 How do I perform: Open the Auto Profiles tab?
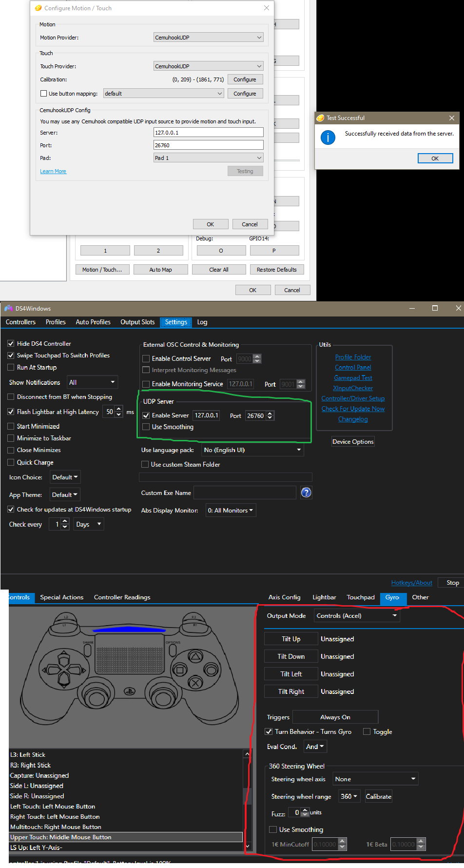(93, 322)
